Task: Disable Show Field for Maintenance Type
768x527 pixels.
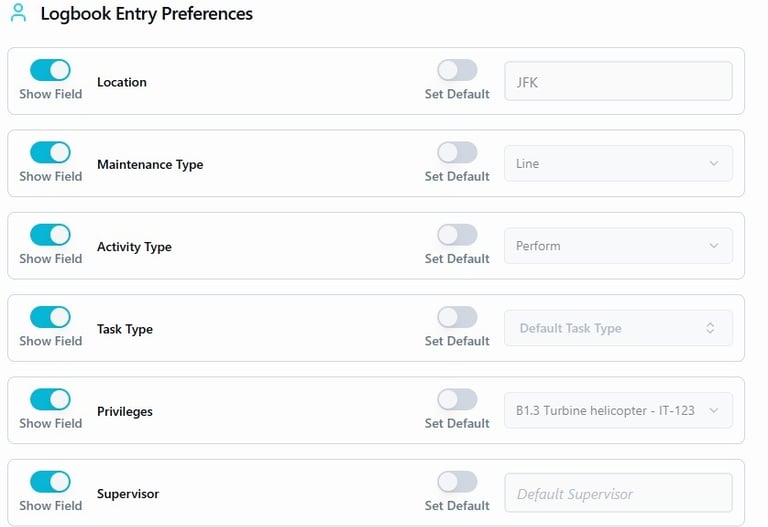Action: [50, 152]
